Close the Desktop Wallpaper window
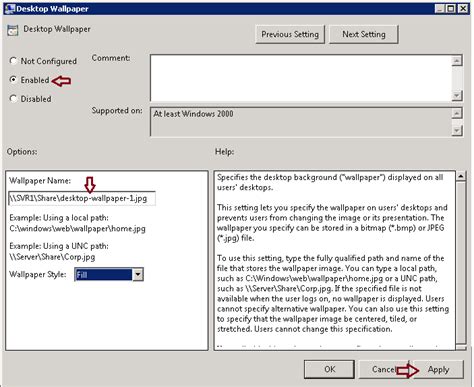This screenshot has height=387, width=474. [x=463, y=9]
